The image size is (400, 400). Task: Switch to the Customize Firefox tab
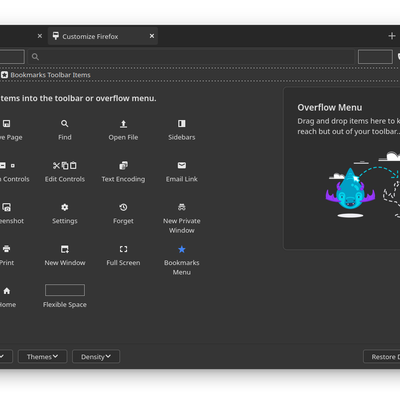103,36
